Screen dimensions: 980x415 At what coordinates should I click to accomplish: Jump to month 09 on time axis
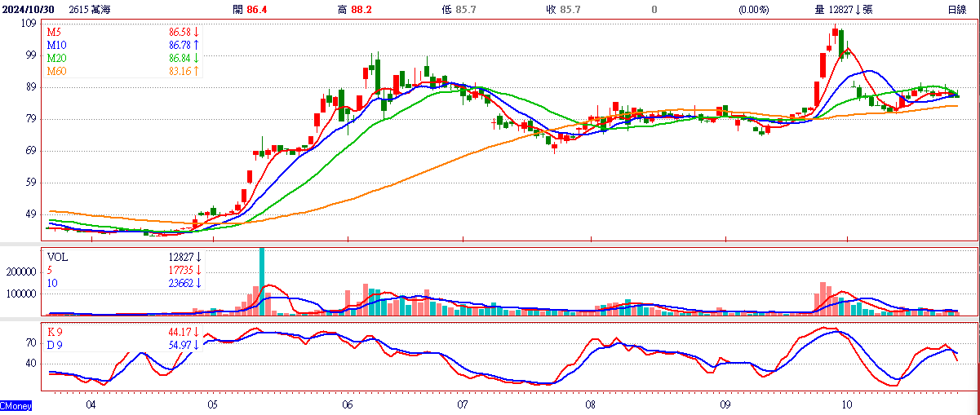click(725, 404)
